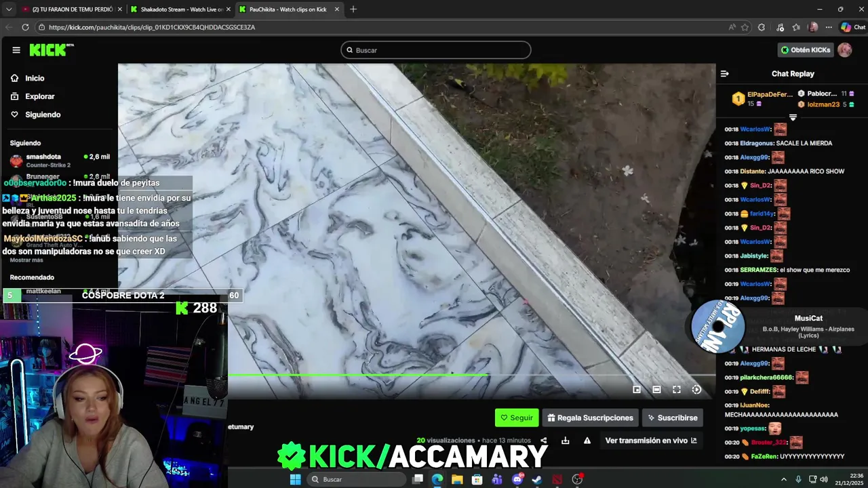Click chat username SERRAMZES
Image resolution: width=868 pixels, height=488 pixels.
coord(759,270)
